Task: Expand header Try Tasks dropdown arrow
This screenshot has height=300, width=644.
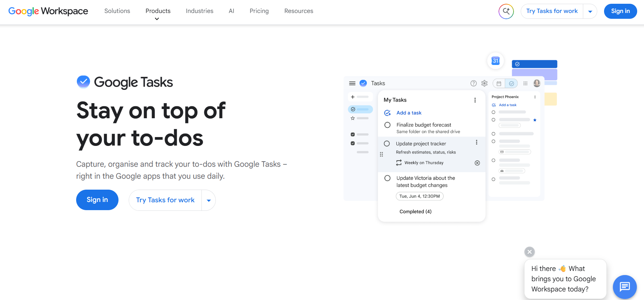Action: (x=590, y=11)
